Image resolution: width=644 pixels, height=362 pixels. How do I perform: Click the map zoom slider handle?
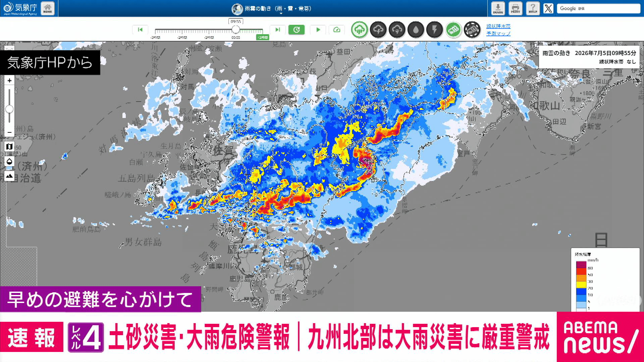click(9, 109)
